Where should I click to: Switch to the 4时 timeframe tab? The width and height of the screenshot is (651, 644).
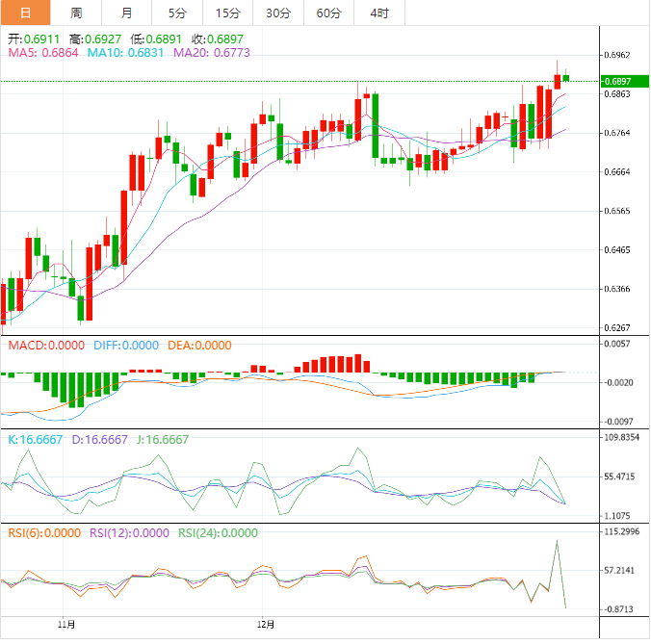click(x=378, y=13)
